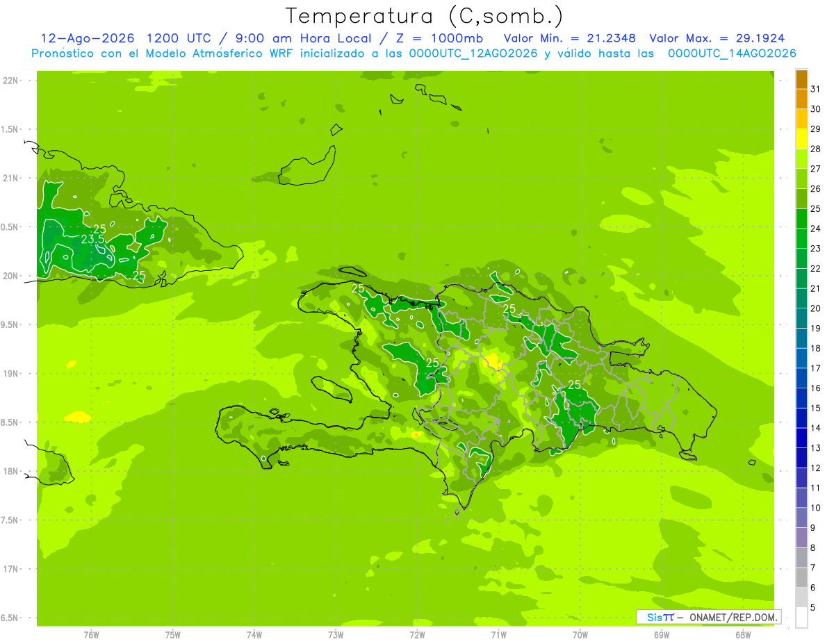The image size is (834, 644).
Task: Pick the yellow legend swatch between 28 and 29
Action: point(801,139)
